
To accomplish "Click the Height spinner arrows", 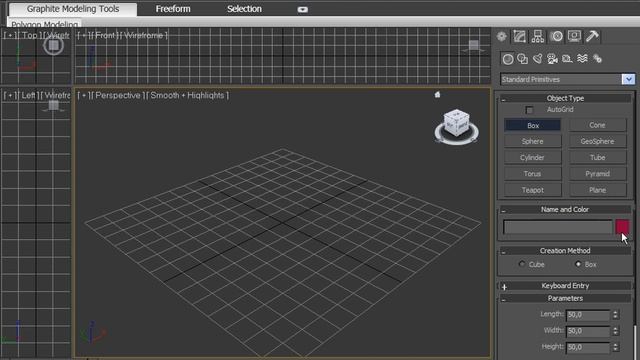I will pyautogui.click(x=616, y=347).
